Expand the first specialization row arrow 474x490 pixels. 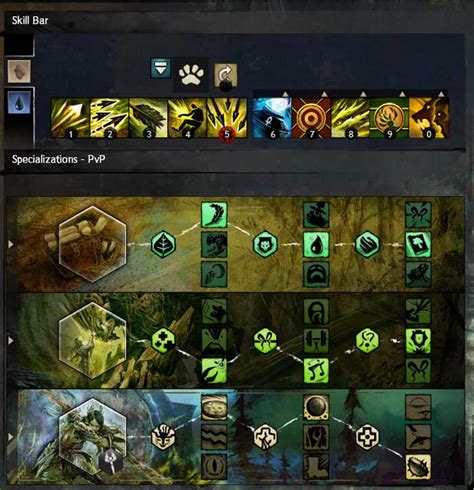(11, 244)
